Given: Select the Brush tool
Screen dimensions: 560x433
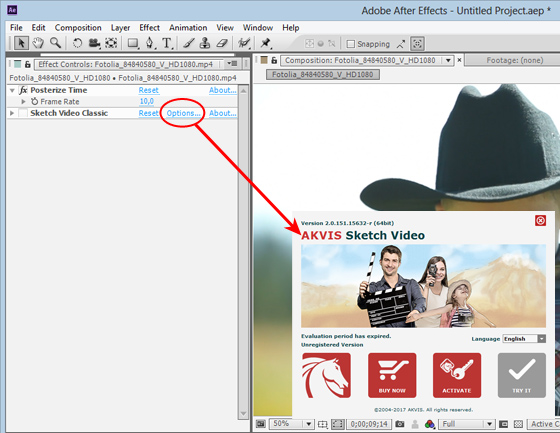Looking at the screenshot, I should 189,43.
